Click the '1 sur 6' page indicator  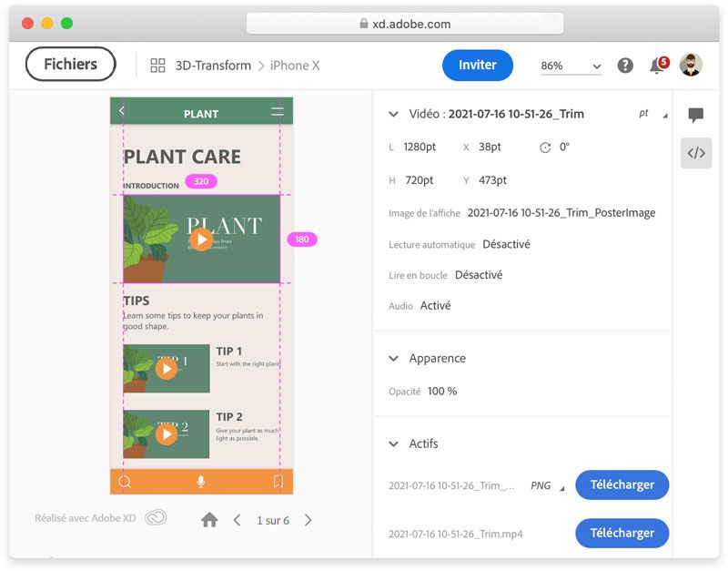pyautogui.click(x=273, y=521)
